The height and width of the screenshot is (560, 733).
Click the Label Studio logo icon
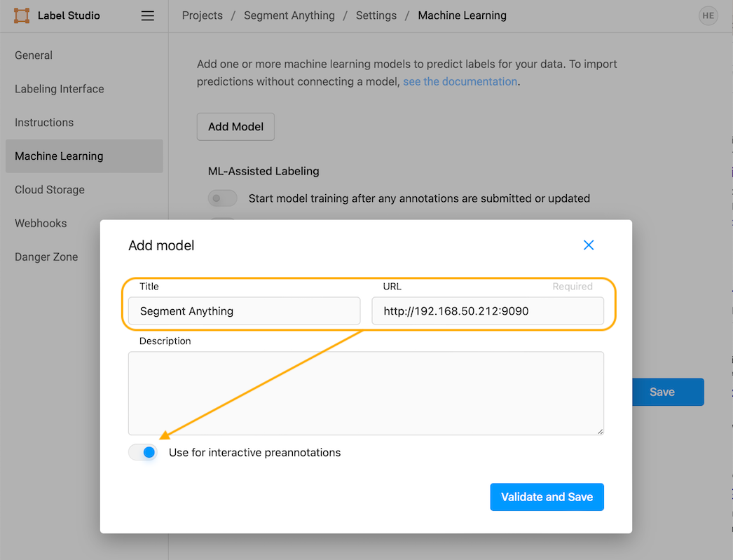(x=22, y=15)
